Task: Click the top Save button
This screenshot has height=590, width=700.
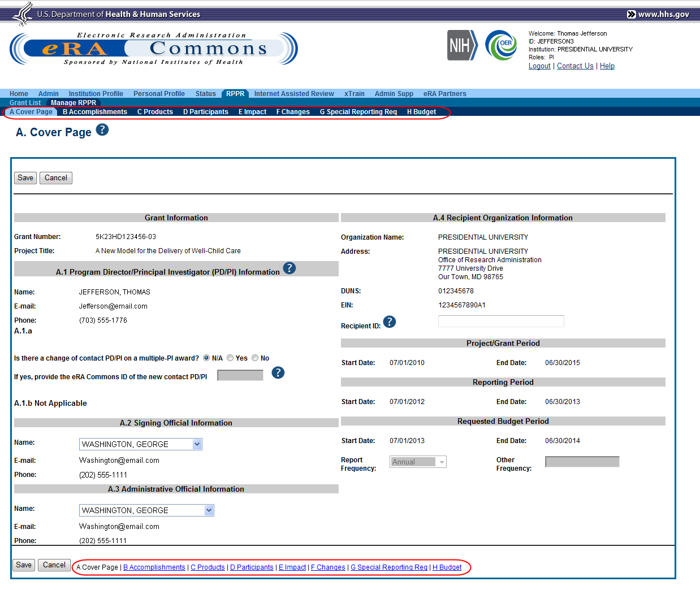Action: (x=25, y=178)
